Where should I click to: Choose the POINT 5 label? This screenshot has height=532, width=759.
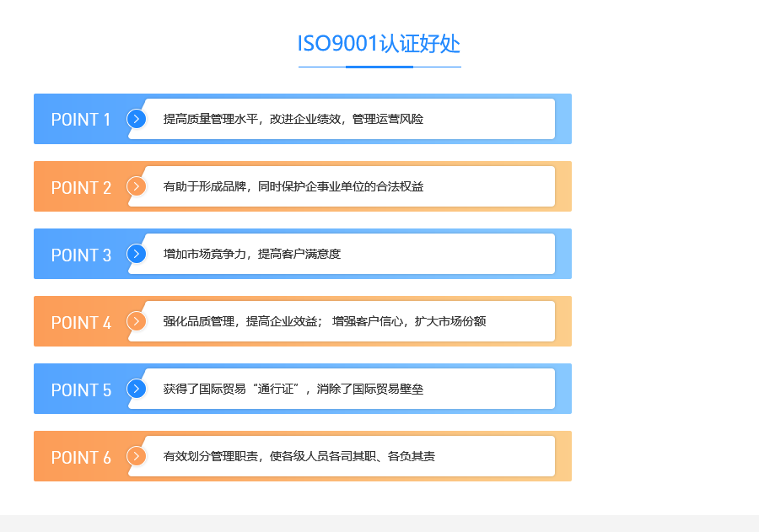coord(81,390)
